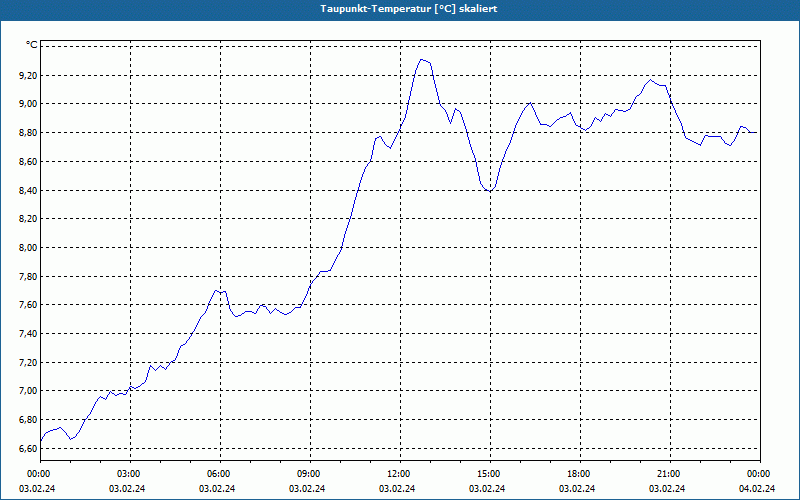Select the 8,80 y-axis tick label

[x=28, y=133]
